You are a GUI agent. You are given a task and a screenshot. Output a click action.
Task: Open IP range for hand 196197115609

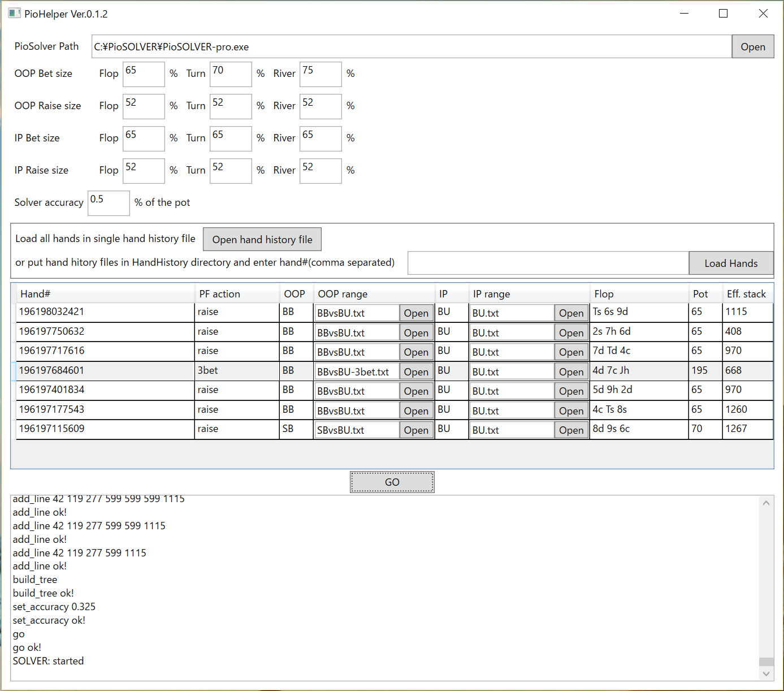[x=571, y=430]
